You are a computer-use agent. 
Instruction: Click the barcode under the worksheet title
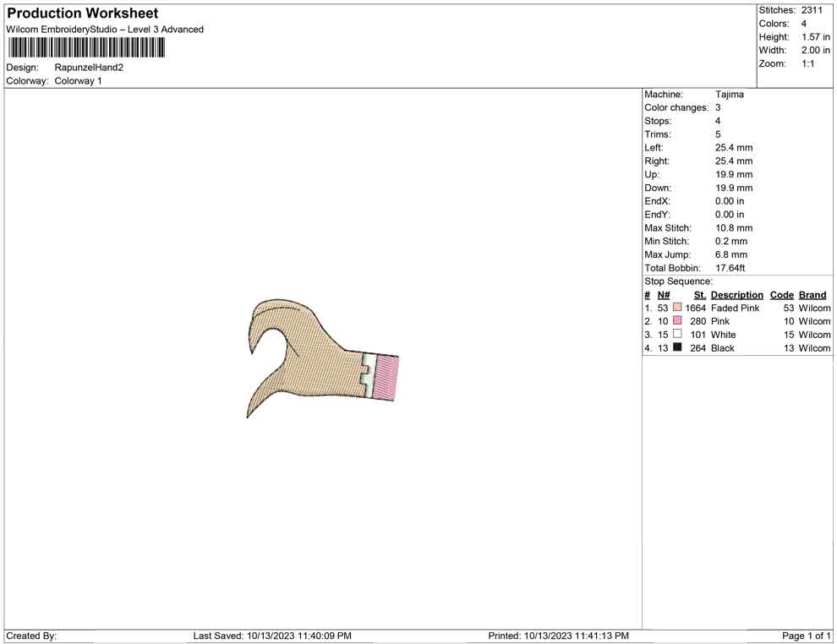tap(86, 48)
